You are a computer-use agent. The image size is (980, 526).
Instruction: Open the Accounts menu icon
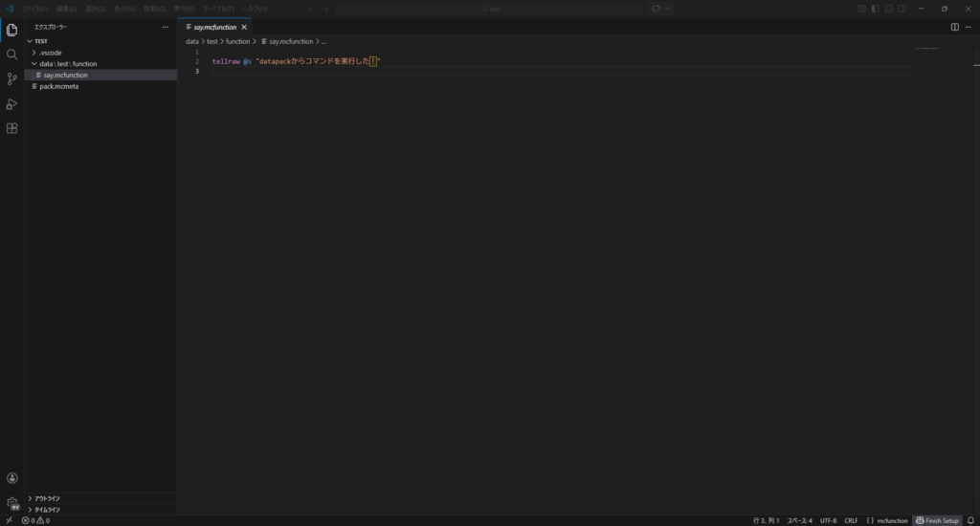pos(11,478)
